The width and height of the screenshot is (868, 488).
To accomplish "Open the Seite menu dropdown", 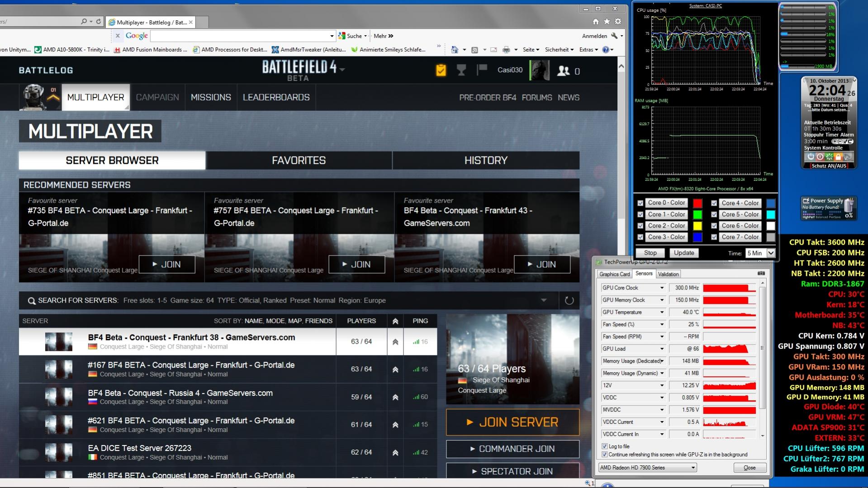I will click(x=531, y=50).
